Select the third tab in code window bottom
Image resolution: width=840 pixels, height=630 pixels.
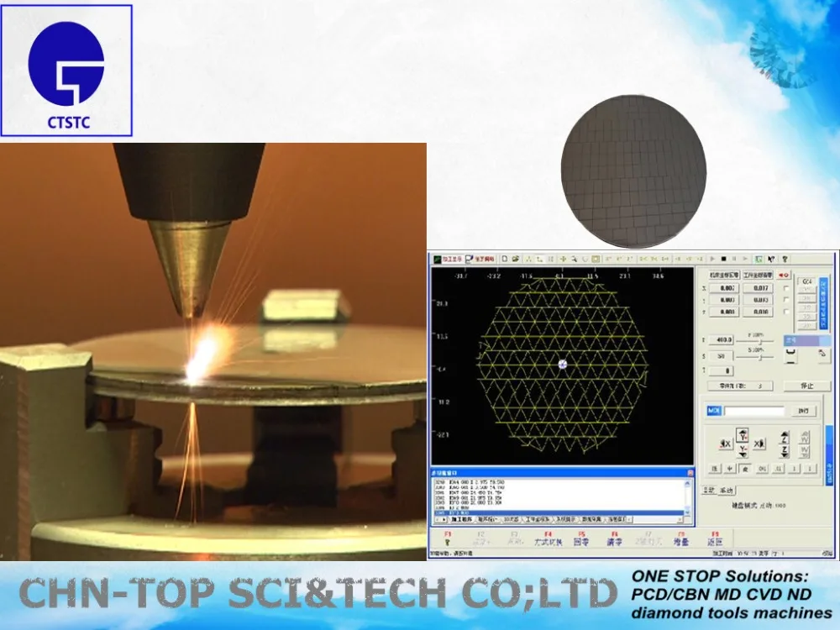[x=512, y=519]
